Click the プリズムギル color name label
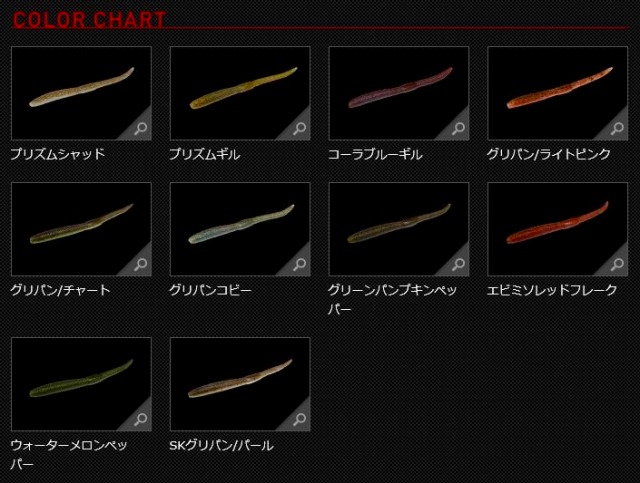 tap(204, 154)
